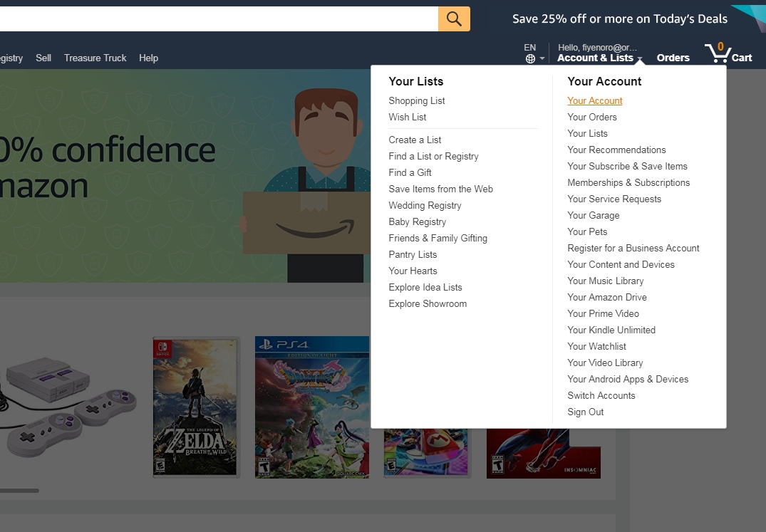
Task: Click the Orders navigation link
Action: (673, 58)
